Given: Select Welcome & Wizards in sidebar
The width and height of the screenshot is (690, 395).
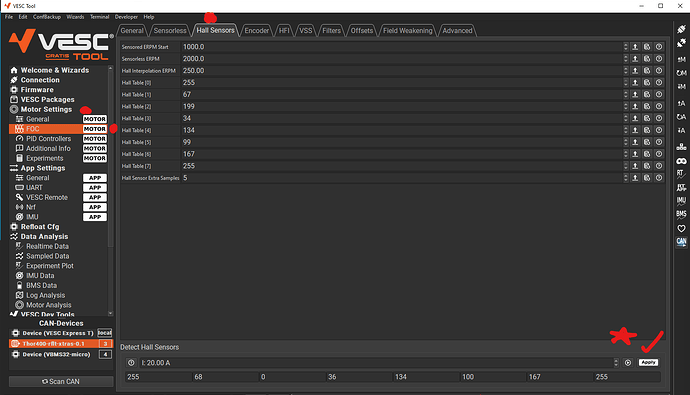Looking at the screenshot, I should pyautogui.click(x=55, y=70).
